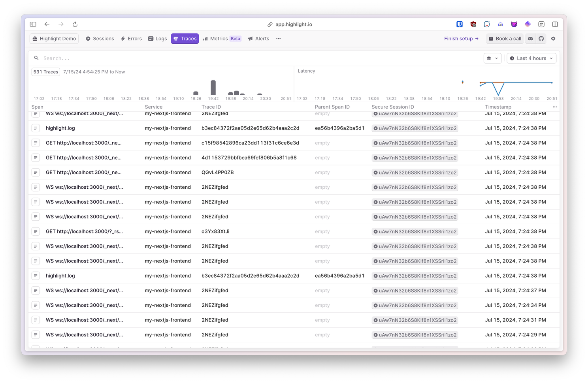This screenshot has height=383, width=588.
Task: Click the Timestamp column header
Action: (x=498, y=107)
